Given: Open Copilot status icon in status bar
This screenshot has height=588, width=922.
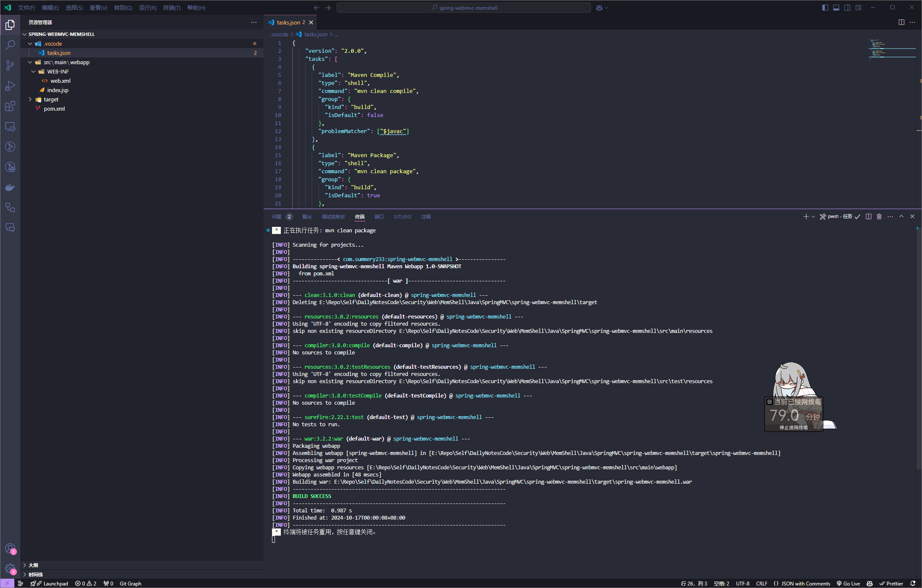Looking at the screenshot, I should (x=870, y=583).
